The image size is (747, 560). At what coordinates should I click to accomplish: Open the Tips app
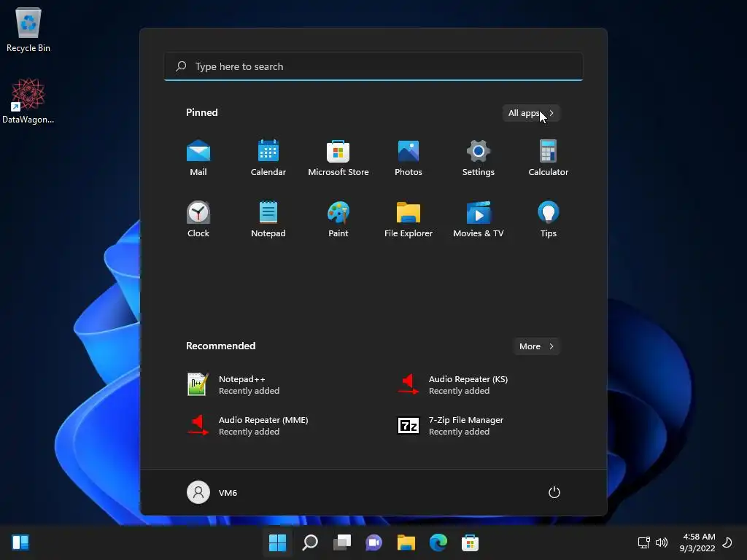pos(549,219)
